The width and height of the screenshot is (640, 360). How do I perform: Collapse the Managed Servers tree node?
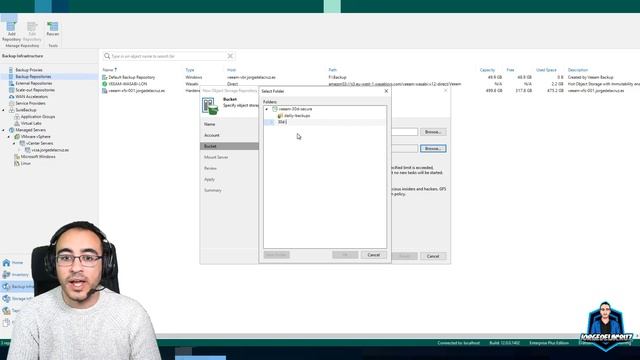pos(4,130)
